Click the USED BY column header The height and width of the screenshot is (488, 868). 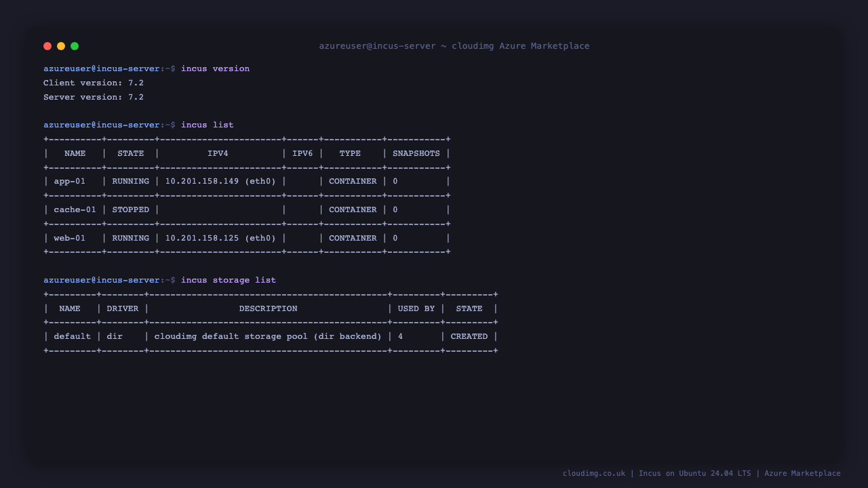pos(416,308)
